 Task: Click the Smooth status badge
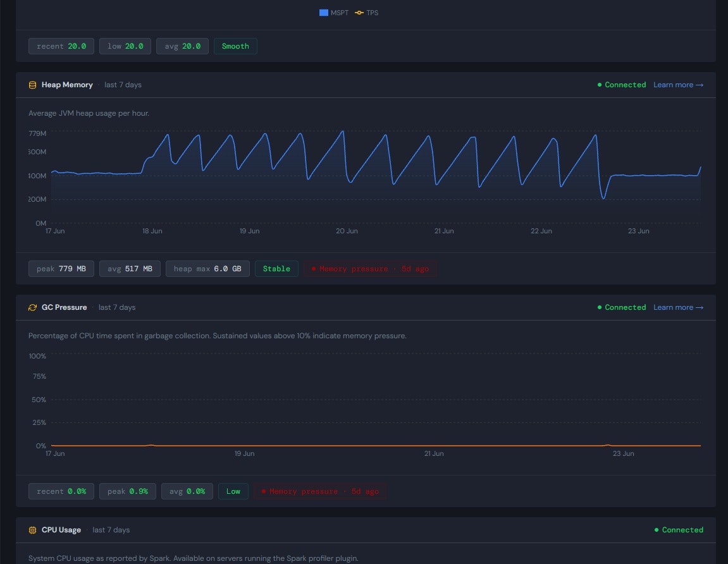click(x=235, y=46)
